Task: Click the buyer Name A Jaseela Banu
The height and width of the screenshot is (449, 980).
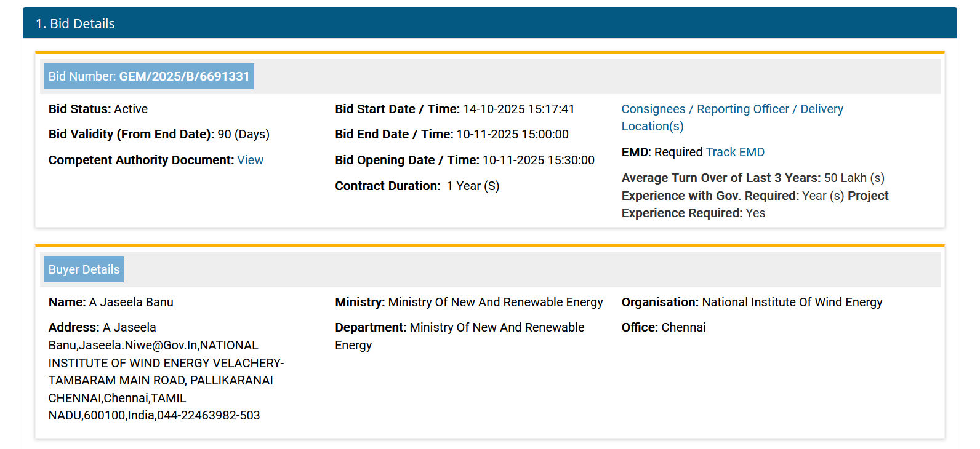Action: pyautogui.click(x=131, y=302)
